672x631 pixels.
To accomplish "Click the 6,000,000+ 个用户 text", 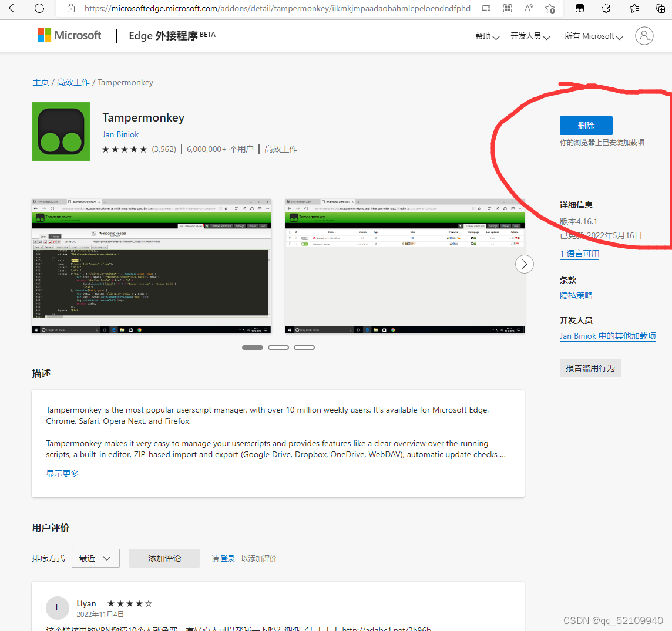I will pyautogui.click(x=220, y=149).
